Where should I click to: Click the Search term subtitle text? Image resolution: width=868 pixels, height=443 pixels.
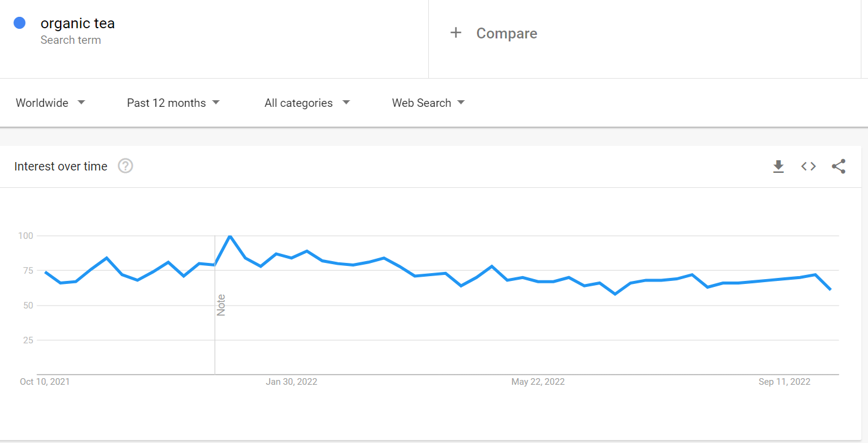coord(70,40)
